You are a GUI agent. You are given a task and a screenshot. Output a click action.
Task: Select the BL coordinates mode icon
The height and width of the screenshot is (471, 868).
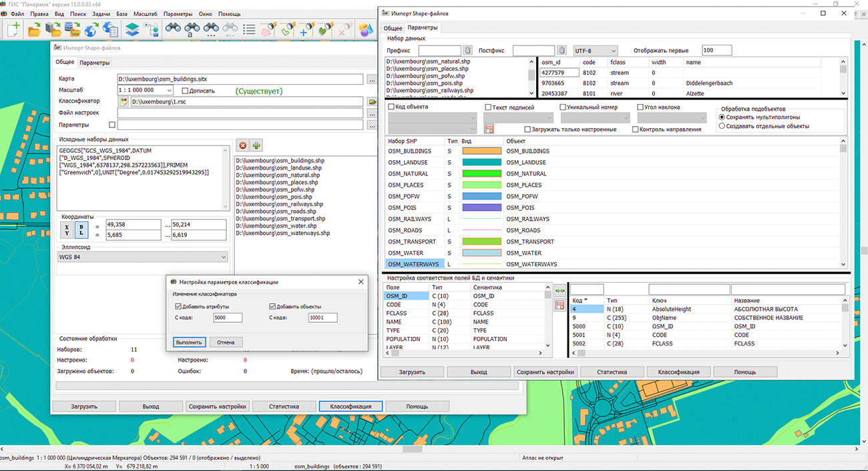82,230
